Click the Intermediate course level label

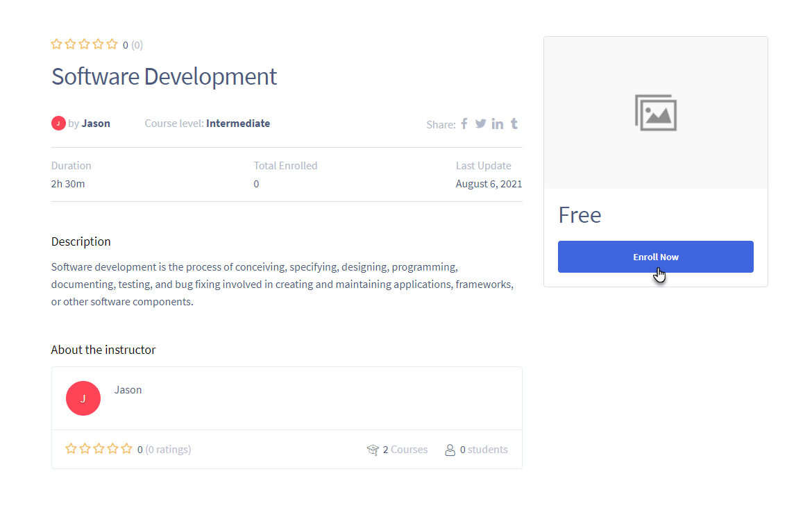coord(238,124)
